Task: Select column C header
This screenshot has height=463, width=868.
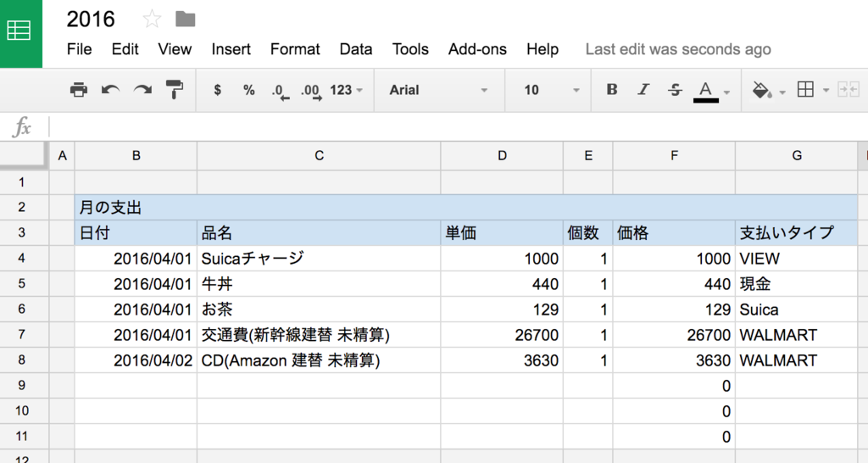Action: [319, 156]
